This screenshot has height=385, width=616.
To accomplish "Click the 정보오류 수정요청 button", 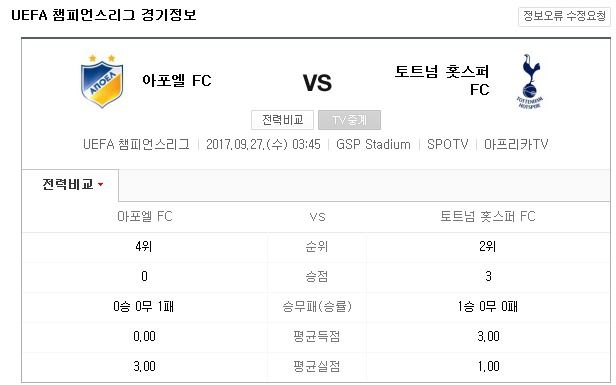I will [565, 16].
